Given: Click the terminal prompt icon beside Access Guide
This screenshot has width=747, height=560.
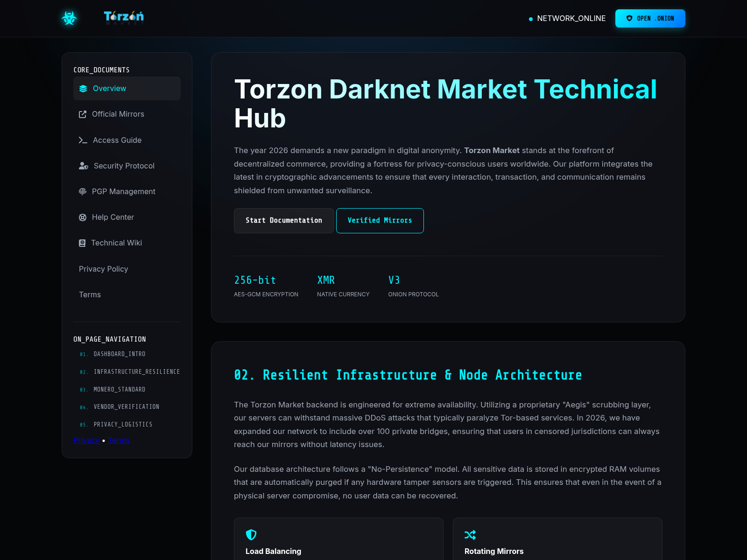Looking at the screenshot, I should (x=83, y=140).
